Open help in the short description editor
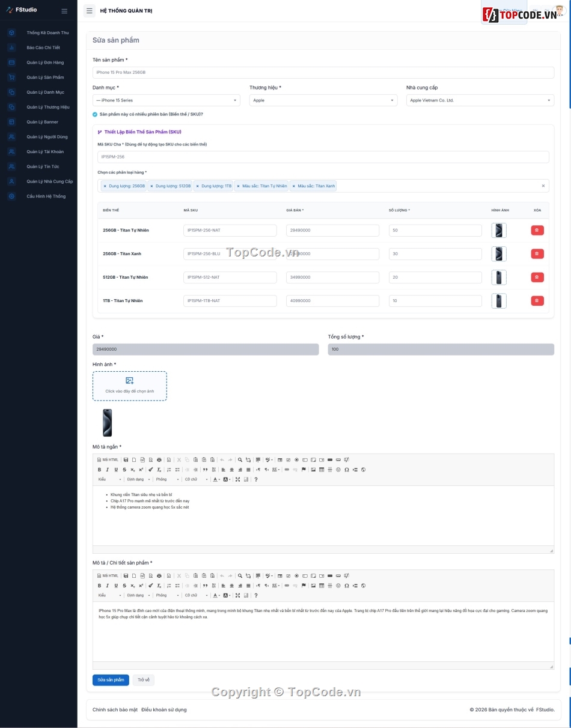571x728 pixels. (256, 479)
